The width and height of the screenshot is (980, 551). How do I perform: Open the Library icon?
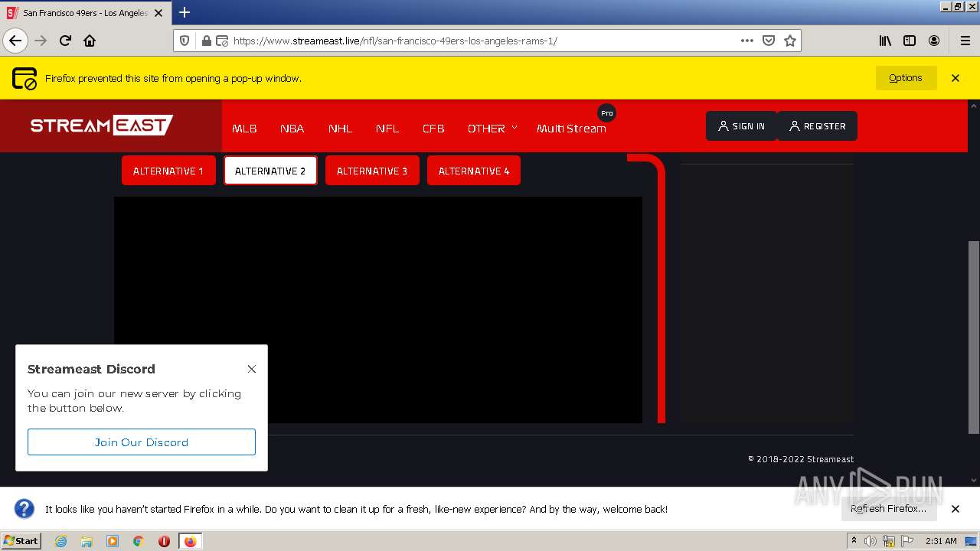(x=885, y=41)
